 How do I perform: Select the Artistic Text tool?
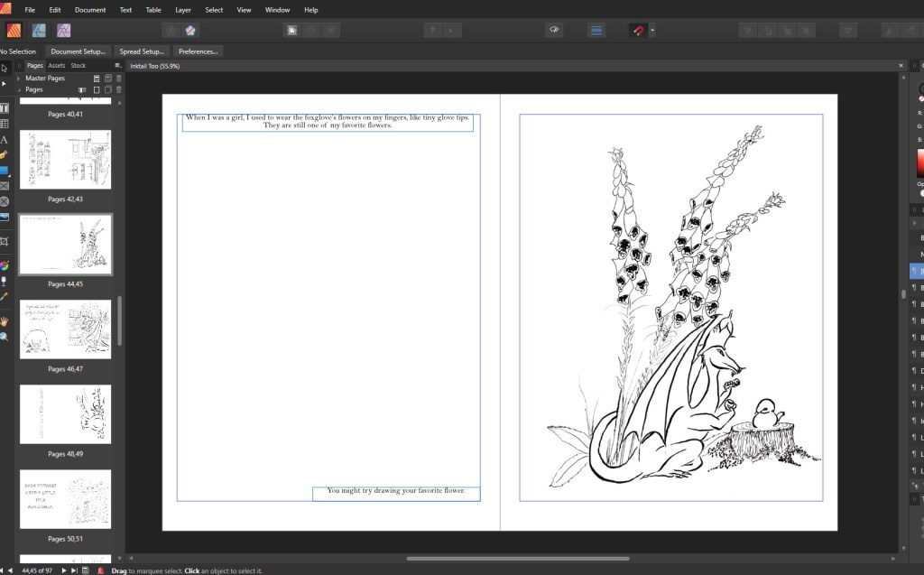pos(5,140)
